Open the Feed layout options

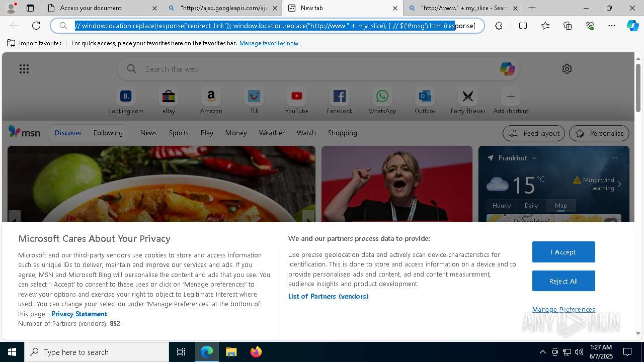tap(534, 133)
